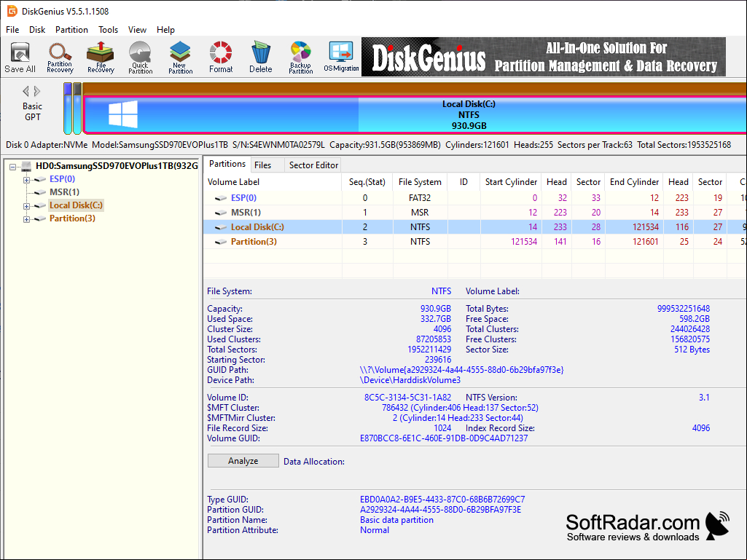Launch the OS Migration tool

341,57
